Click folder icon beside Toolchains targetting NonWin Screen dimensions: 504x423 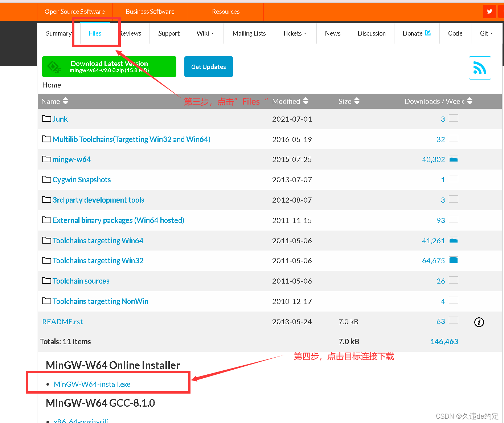(46, 301)
